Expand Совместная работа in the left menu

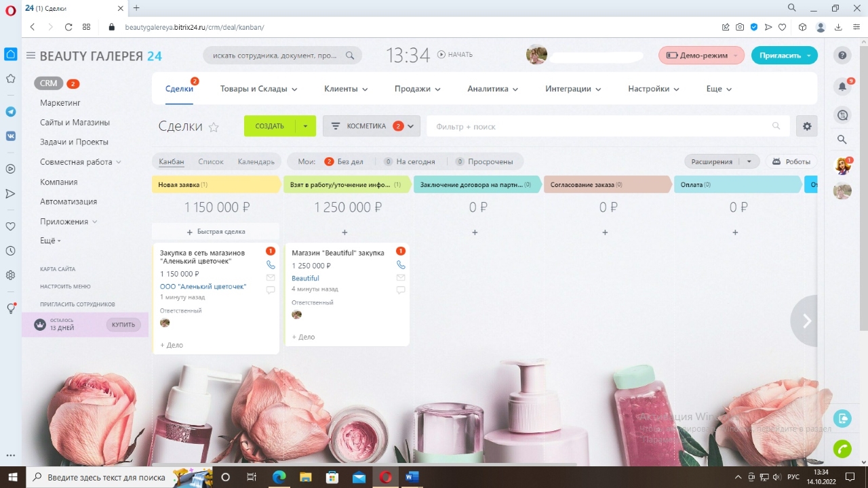(x=81, y=162)
